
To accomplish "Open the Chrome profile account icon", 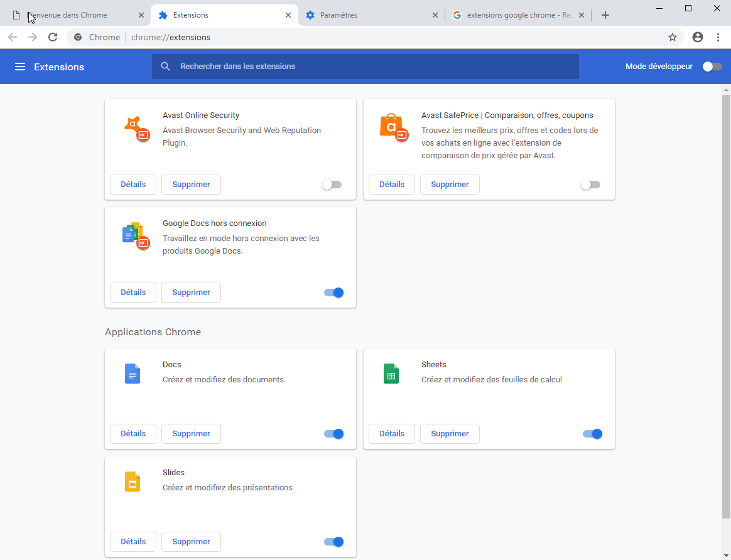I will tap(697, 37).
